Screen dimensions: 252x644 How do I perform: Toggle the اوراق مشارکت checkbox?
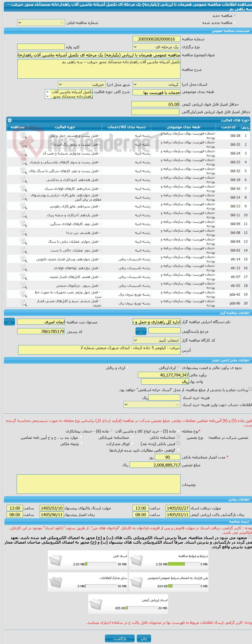[x=132, y=443]
